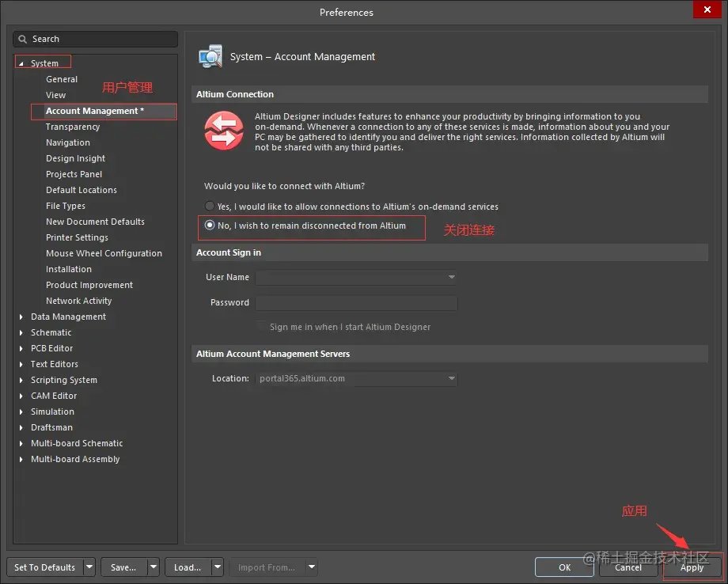Open the Default Locations page
The width and height of the screenshot is (728, 584).
pyautogui.click(x=82, y=190)
